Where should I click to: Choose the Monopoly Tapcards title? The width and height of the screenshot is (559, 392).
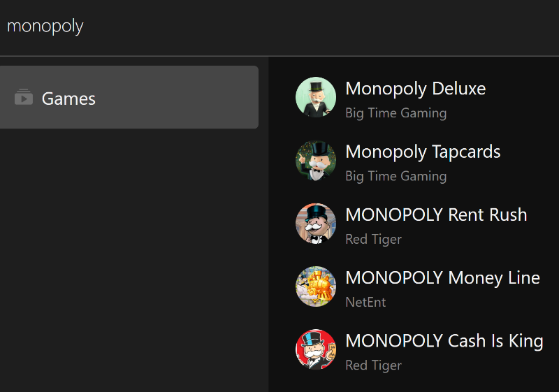click(423, 152)
